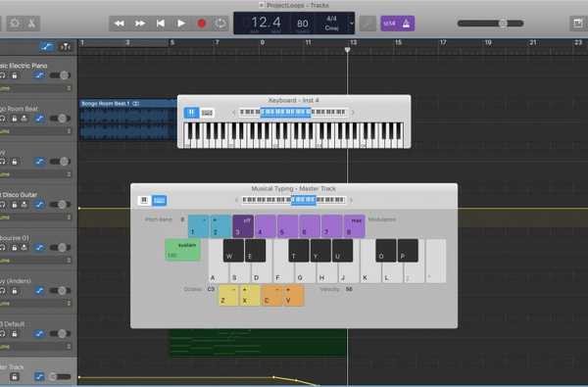Image resolution: width=588 pixels, height=387 pixels.
Task: Bend pitch down with the blue 1 key
Action: pos(198,226)
